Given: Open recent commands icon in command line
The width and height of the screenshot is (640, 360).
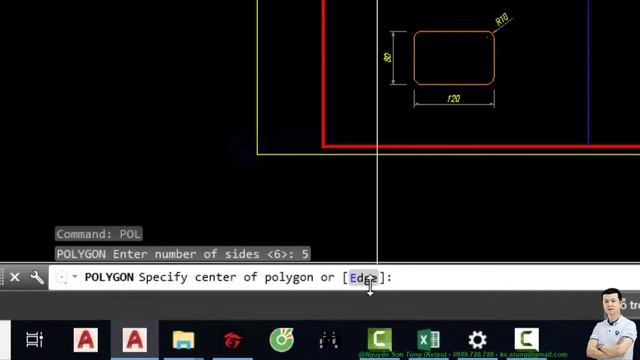Looking at the screenshot, I should point(62,278).
